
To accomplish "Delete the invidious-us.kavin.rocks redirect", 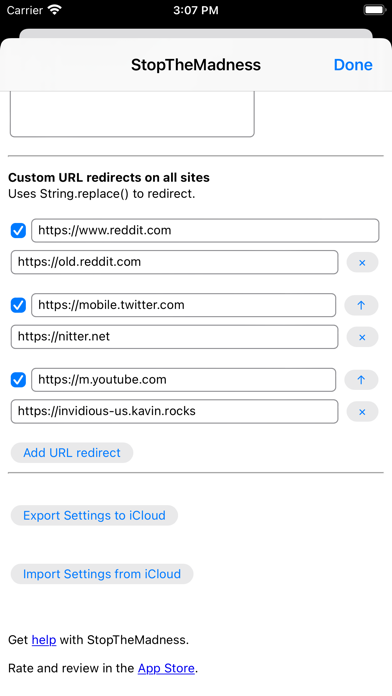I will 362,411.
